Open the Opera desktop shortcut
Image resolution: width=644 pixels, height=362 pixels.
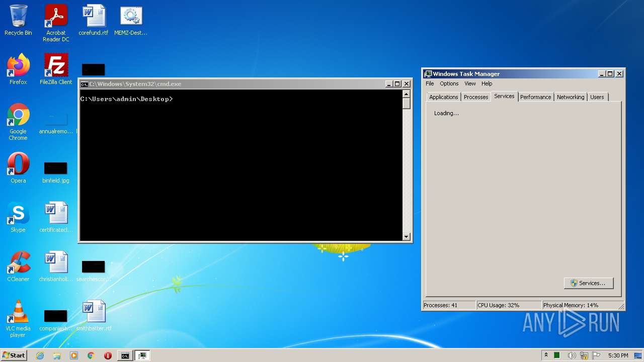pos(18,168)
